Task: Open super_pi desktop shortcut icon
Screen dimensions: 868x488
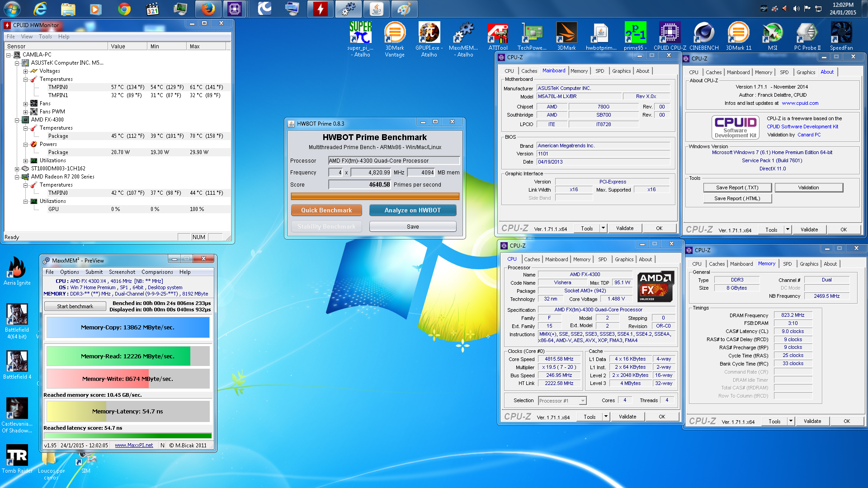Action: click(x=360, y=39)
